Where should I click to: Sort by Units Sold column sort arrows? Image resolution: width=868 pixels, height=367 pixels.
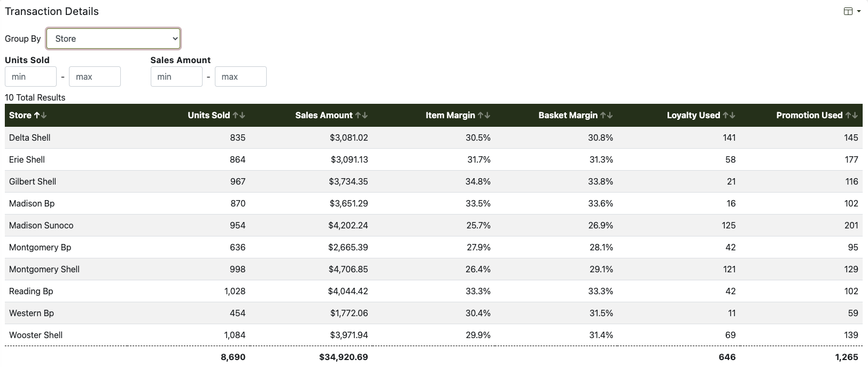coord(239,115)
